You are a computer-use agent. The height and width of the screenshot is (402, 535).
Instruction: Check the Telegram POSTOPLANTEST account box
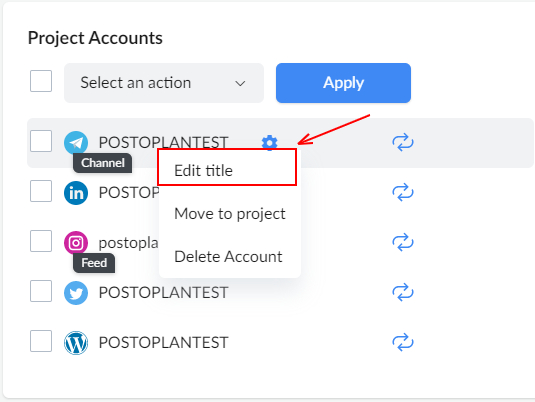[41, 141]
